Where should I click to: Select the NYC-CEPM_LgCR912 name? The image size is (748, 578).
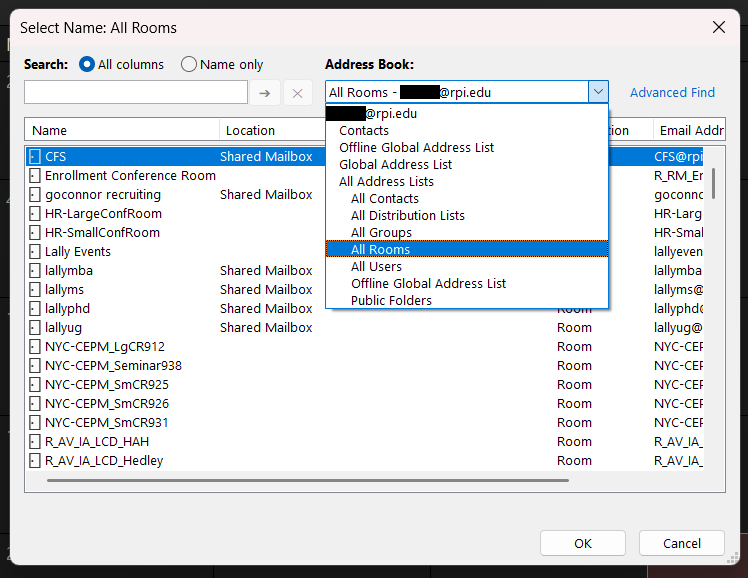click(x=104, y=347)
